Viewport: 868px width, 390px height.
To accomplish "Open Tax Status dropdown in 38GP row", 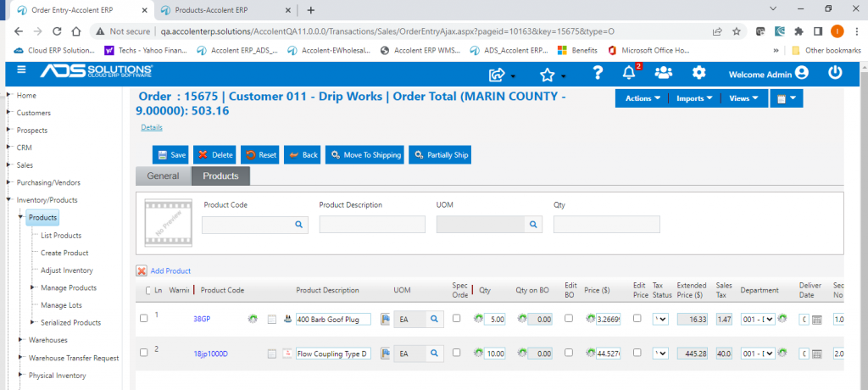I will (660, 320).
